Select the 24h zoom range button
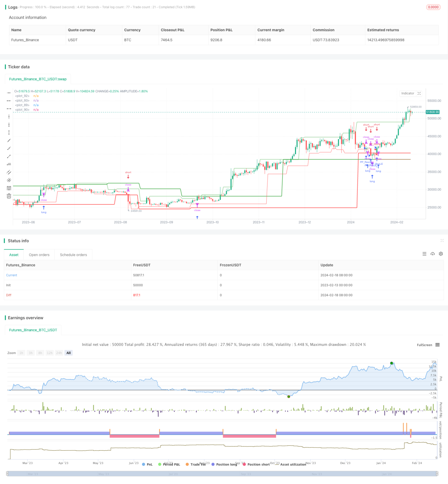This screenshot has width=448, height=484. tap(59, 353)
